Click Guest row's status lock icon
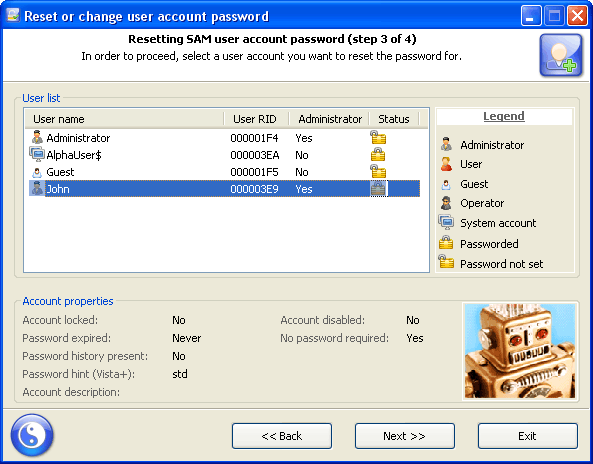 click(378, 171)
